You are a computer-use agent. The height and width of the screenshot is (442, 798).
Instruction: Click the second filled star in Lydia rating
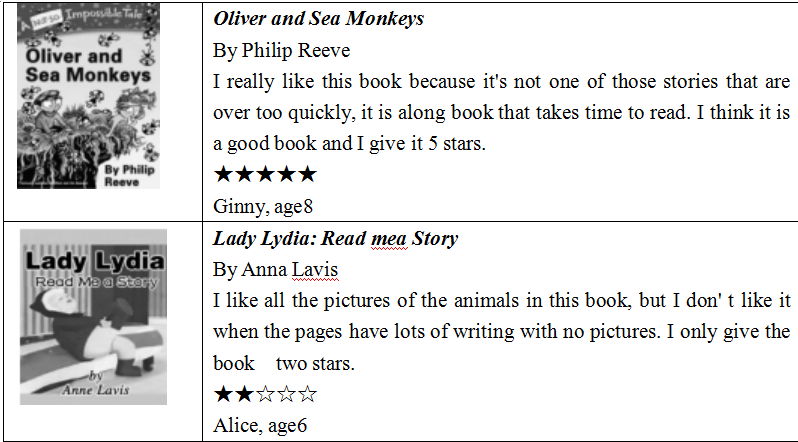[x=244, y=394]
